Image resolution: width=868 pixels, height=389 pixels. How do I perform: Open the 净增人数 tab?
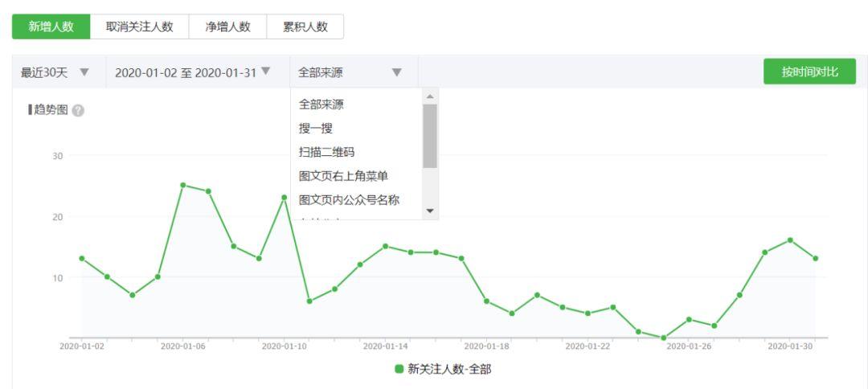tap(227, 27)
